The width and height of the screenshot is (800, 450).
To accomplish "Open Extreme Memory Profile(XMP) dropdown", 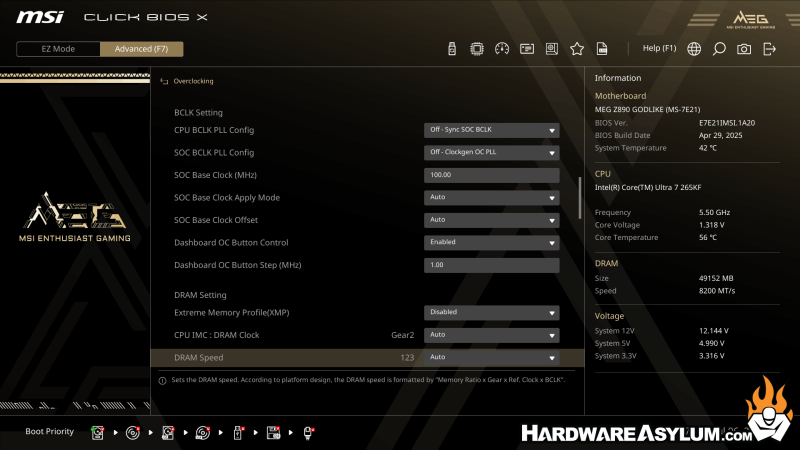I will tap(491, 312).
